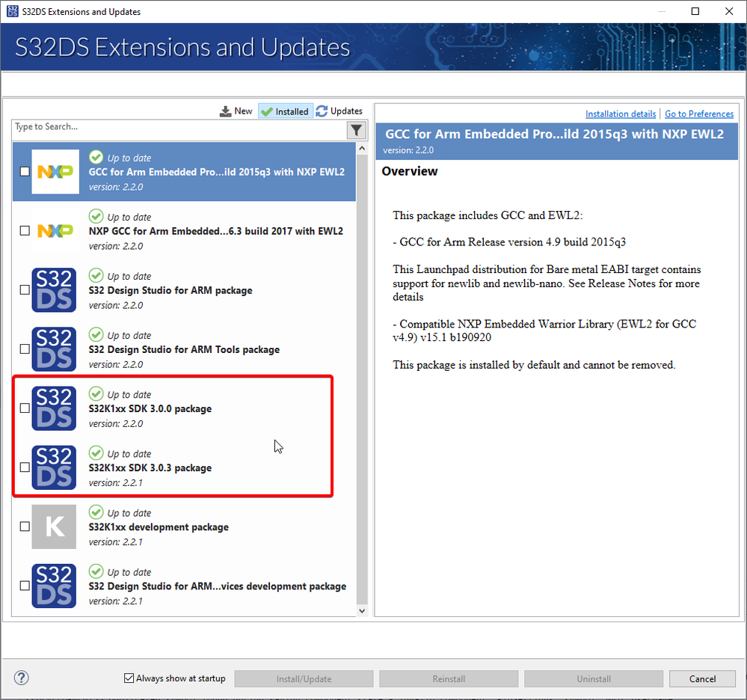Screen dimensions: 747x700
Task: Switch to the Installed tab
Action: pos(286,111)
